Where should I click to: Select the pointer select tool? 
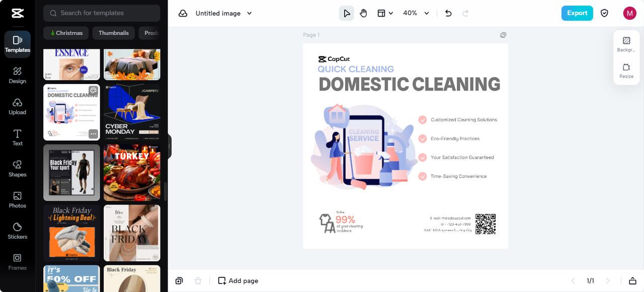(346, 14)
